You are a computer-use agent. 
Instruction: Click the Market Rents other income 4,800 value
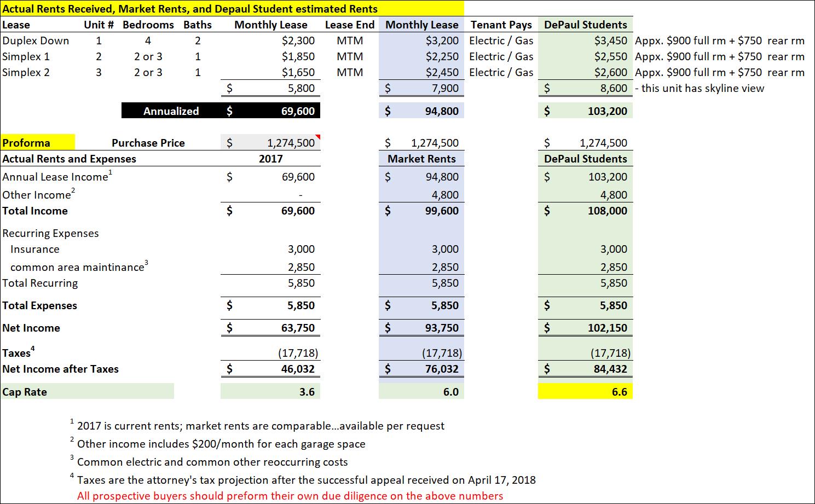[x=445, y=195]
